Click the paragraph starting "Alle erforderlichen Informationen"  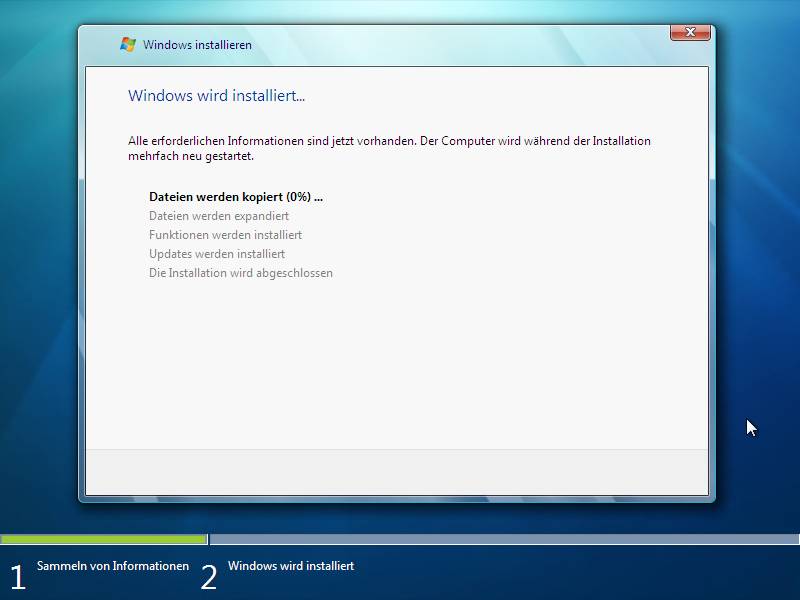tap(389, 148)
